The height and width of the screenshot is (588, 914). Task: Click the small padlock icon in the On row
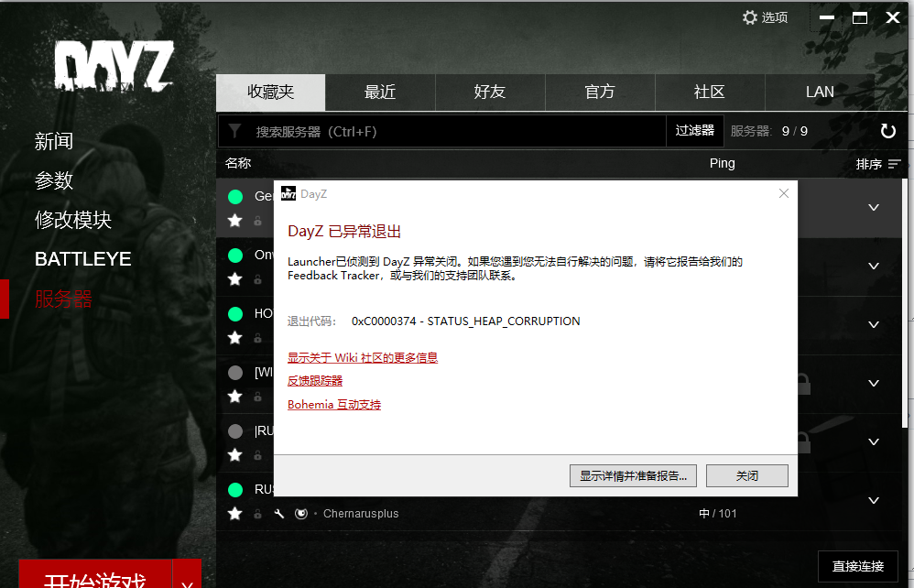coord(257,279)
